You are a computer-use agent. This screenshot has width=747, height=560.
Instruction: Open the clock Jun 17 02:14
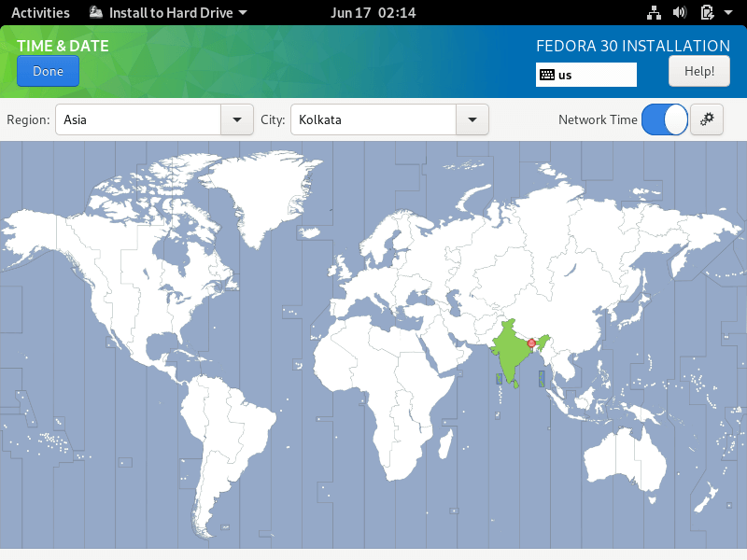pyautogui.click(x=373, y=12)
